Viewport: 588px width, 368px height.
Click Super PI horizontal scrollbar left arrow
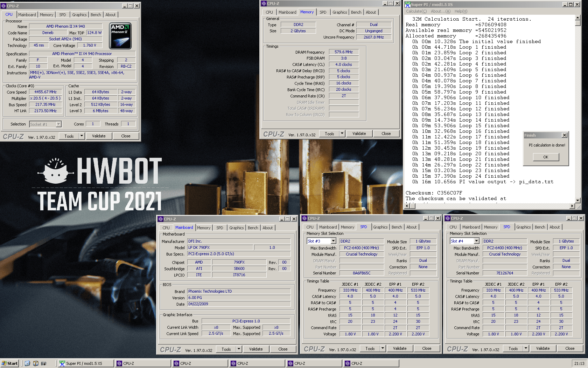(407, 206)
